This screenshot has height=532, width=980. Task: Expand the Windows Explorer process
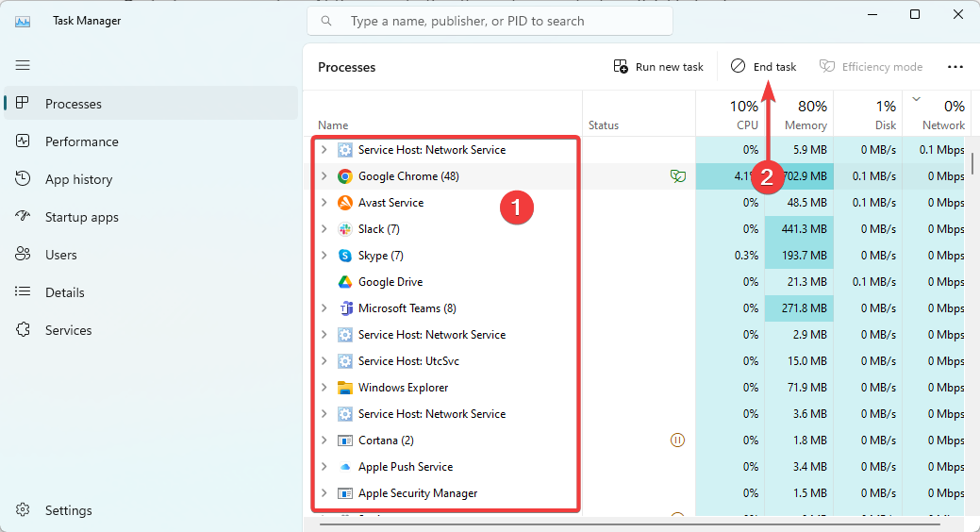click(324, 388)
